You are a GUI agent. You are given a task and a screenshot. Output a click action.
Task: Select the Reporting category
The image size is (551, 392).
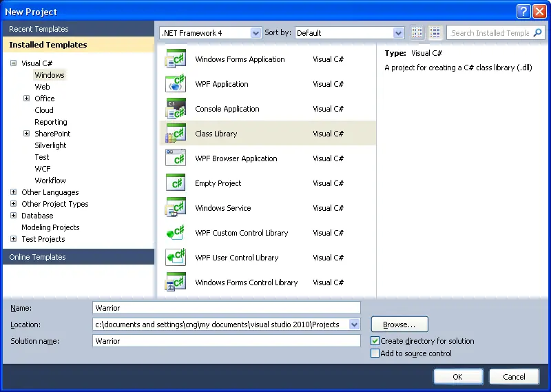(x=50, y=122)
